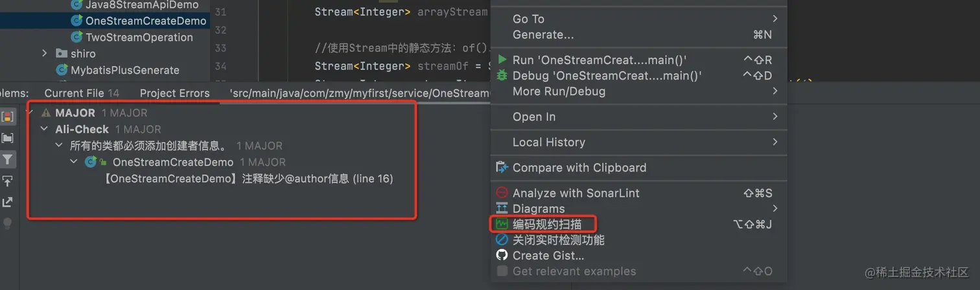Click the MAJOR warning triangle icon

[x=45, y=113]
